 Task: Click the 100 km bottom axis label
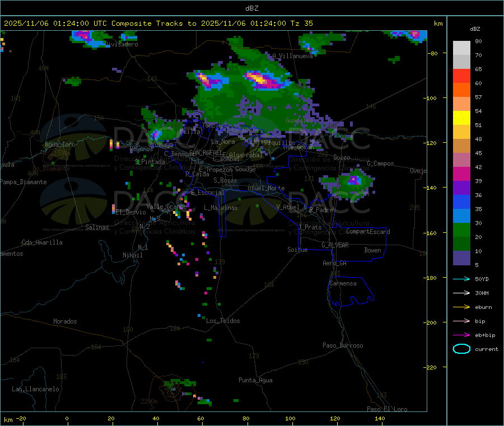click(x=290, y=418)
